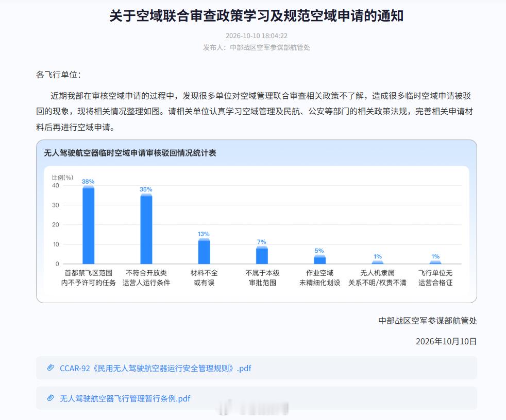The width and height of the screenshot is (506, 420).
Task: Click the signature 中部战区空军参谋部航管处 below the chart
Action: pyautogui.click(x=428, y=321)
